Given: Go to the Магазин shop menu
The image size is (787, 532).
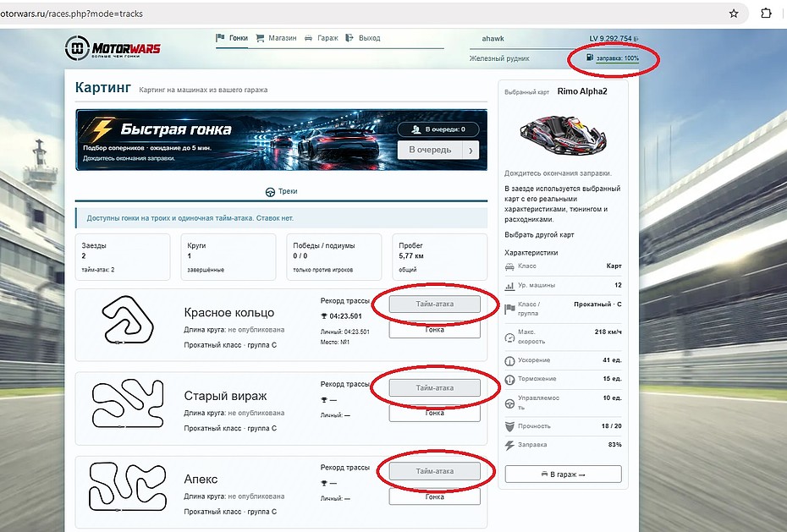Looking at the screenshot, I should pyautogui.click(x=276, y=38).
